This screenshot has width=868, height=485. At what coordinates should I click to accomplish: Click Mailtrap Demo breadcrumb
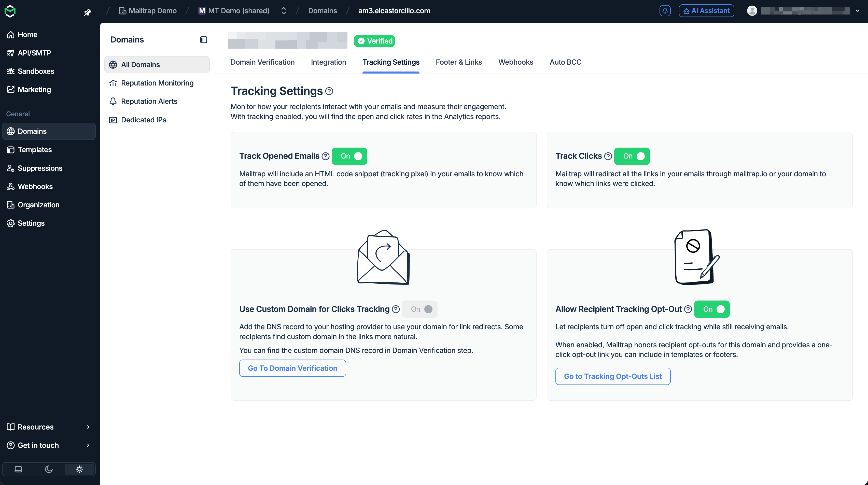148,11
